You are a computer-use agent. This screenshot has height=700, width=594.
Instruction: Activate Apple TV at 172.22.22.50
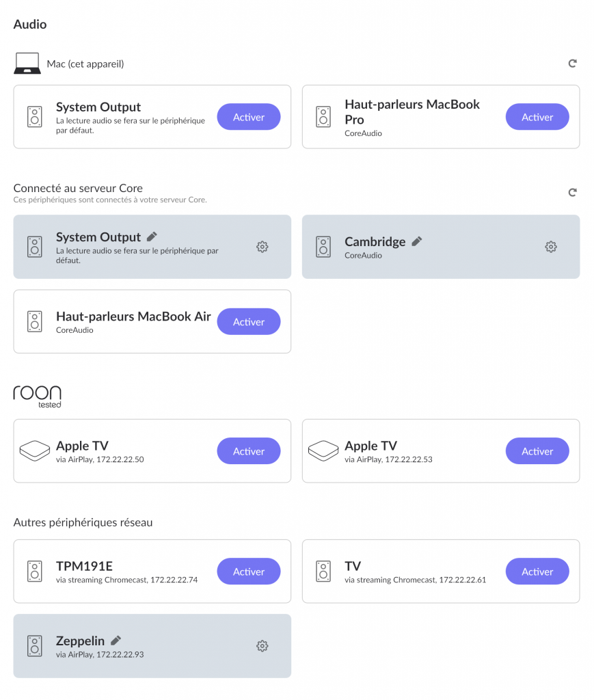(x=249, y=451)
